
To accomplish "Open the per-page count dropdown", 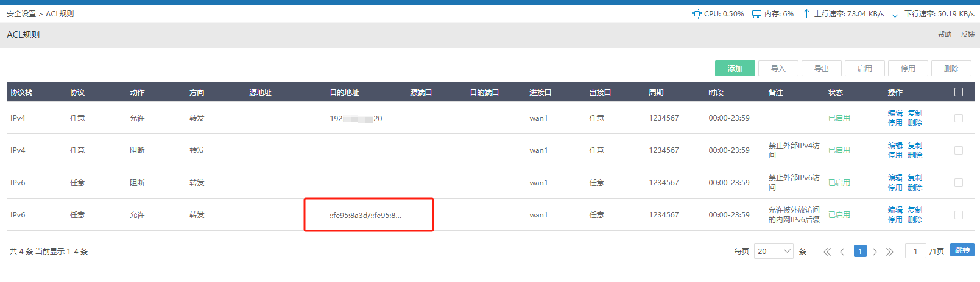I will [774, 251].
